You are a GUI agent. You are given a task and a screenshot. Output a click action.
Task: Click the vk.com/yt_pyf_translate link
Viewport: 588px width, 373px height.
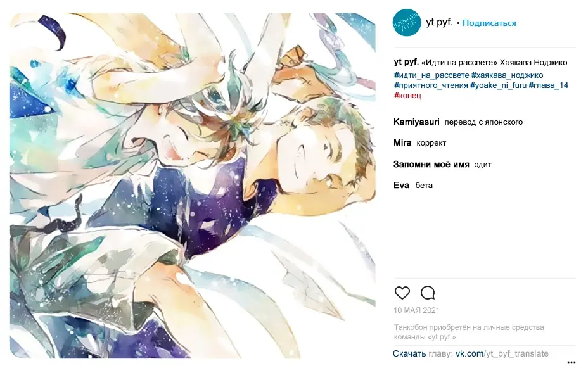pyautogui.click(x=502, y=353)
